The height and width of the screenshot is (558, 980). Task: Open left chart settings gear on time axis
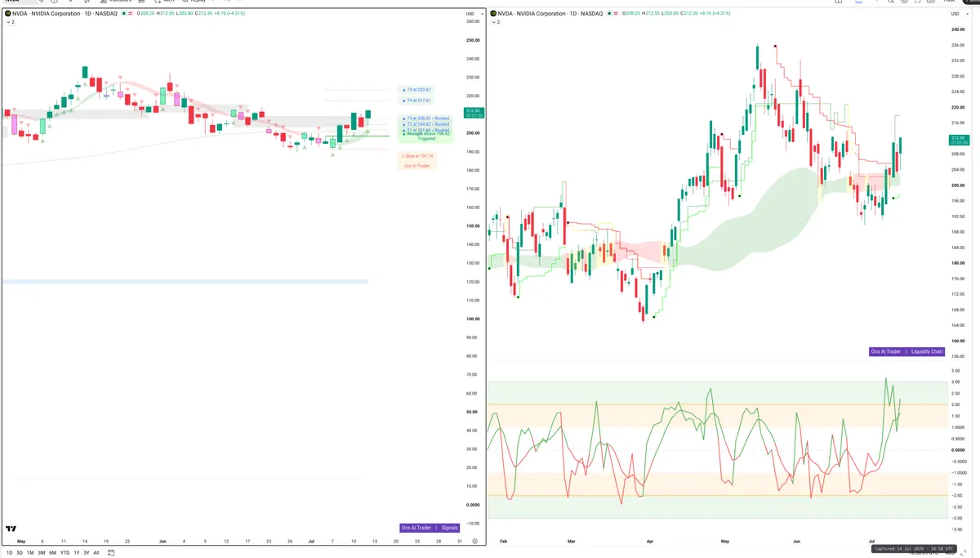(x=474, y=542)
